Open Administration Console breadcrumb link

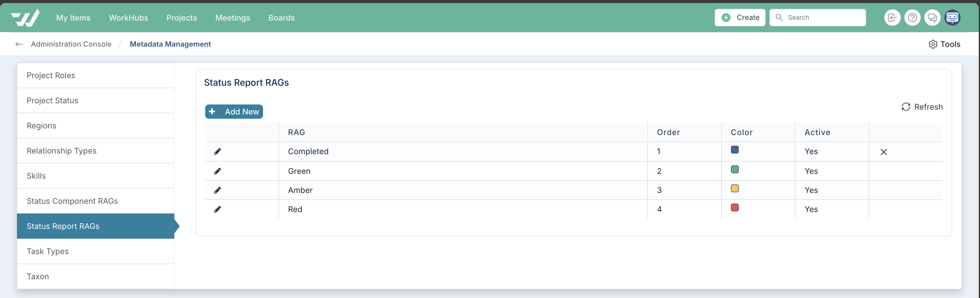tap(71, 44)
